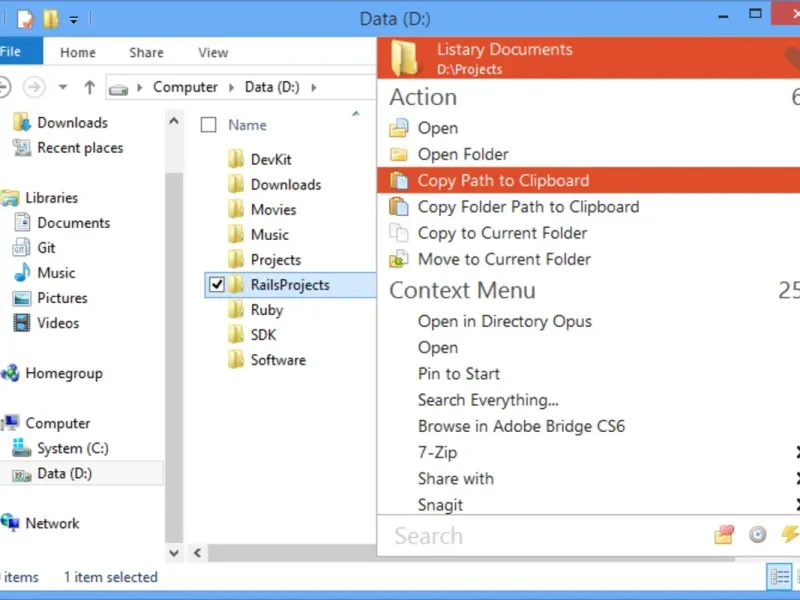Open the recent locations dropdown arrow

tap(63, 87)
